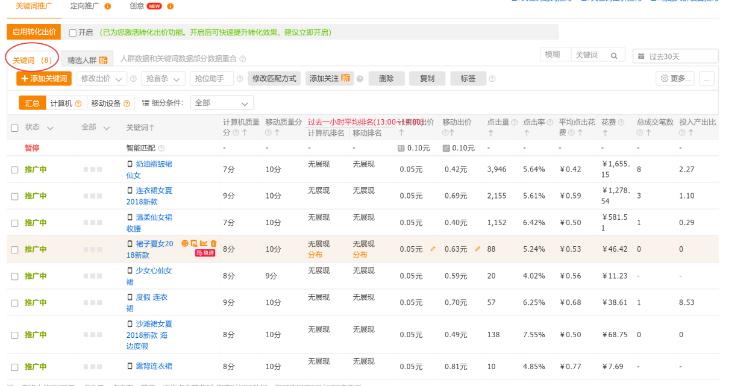Open the 抢首条 dropdown

[x=163, y=79]
